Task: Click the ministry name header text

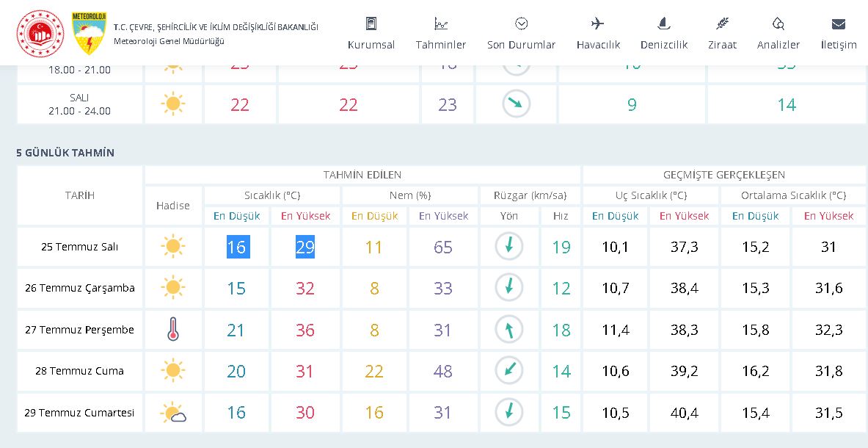Action: point(216,27)
